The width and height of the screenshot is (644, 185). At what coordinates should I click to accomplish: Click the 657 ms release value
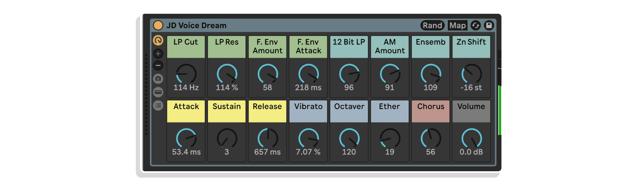point(268,152)
